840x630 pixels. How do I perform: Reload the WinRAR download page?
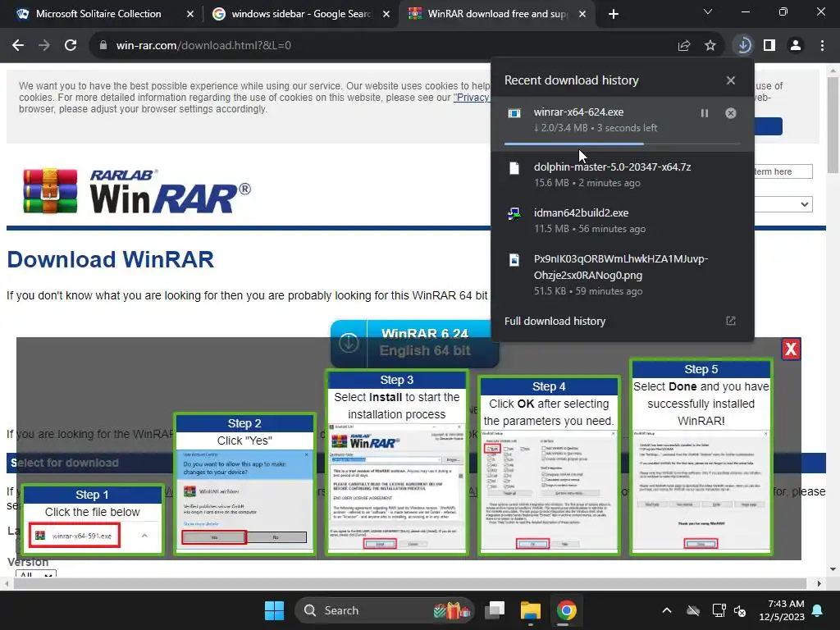coord(71,46)
